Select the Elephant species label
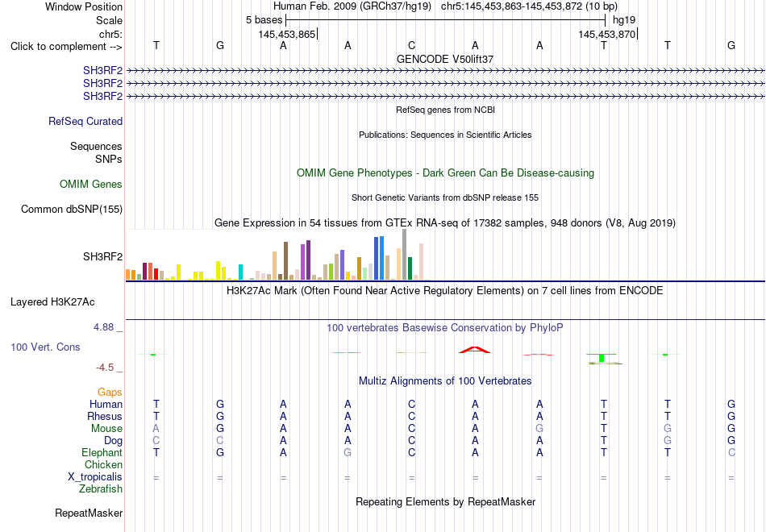This screenshot has height=532, width=766. [102, 452]
